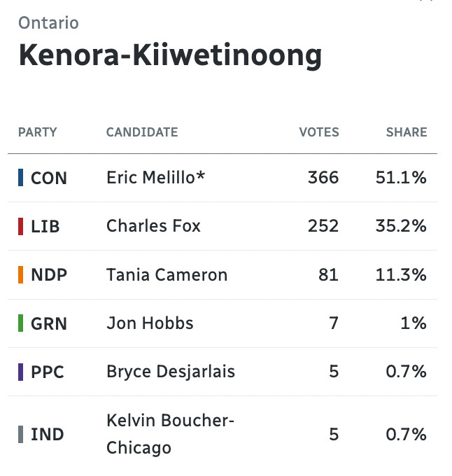Select candidate Kelvin Boucher-Chicago
Screen dimensions: 452x476
point(170,434)
